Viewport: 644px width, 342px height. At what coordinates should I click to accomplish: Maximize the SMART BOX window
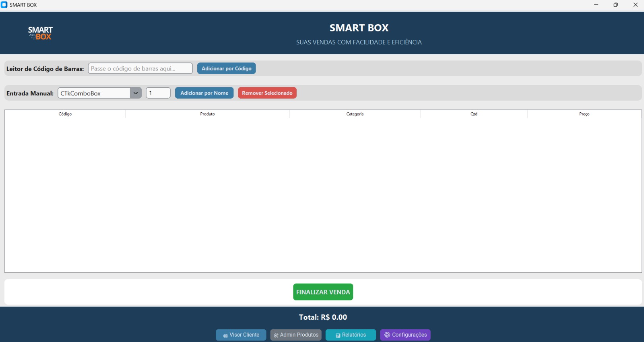click(615, 5)
